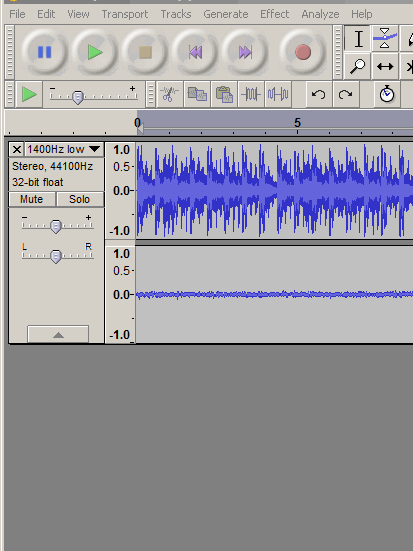Click the Undo arrow icon
This screenshot has height=551, width=413.
(319, 94)
